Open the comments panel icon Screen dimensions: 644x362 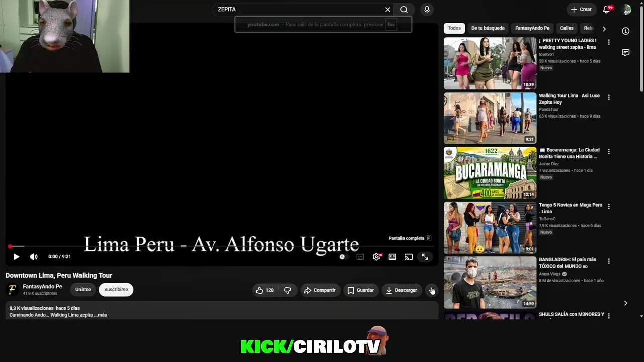tap(626, 53)
